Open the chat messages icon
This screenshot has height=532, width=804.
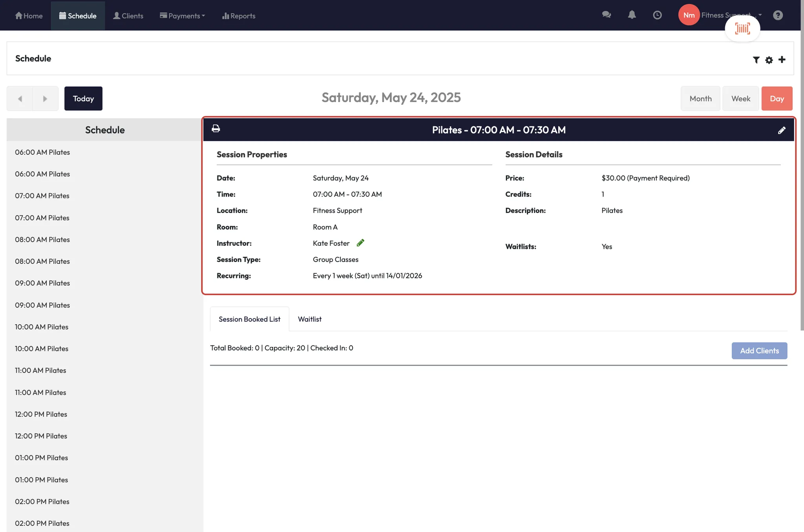coord(607,15)
